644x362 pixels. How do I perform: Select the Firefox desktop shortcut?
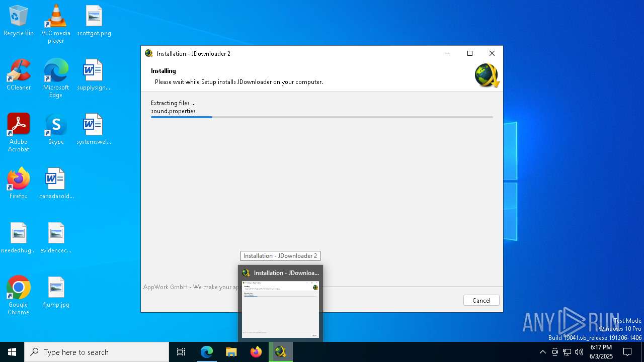[x=19, y=184]
